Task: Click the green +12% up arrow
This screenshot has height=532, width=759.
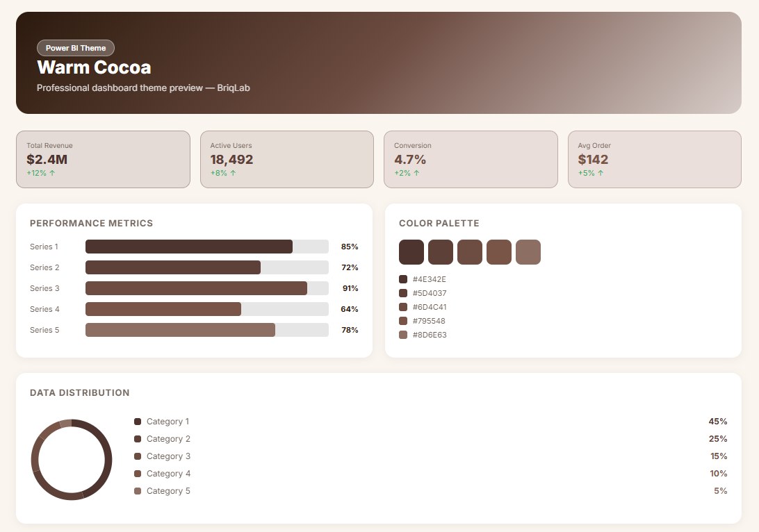Action: [52, 173]
